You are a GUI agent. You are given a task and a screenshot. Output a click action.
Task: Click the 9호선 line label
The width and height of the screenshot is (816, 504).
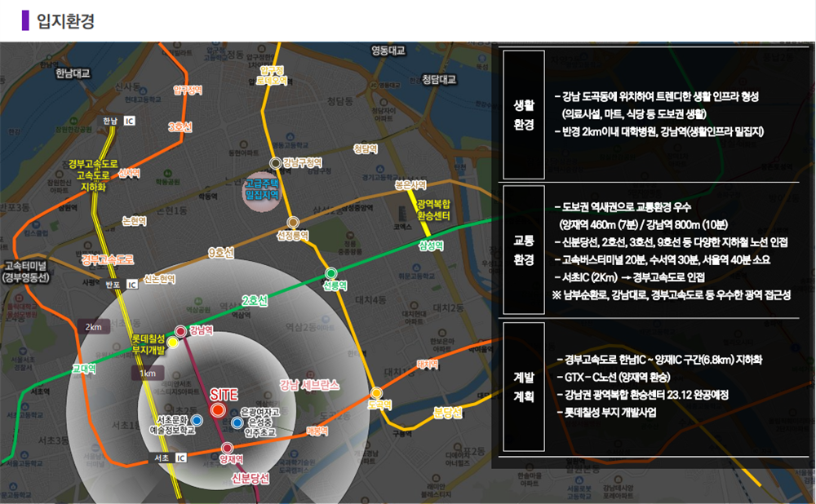coord(220,253)
